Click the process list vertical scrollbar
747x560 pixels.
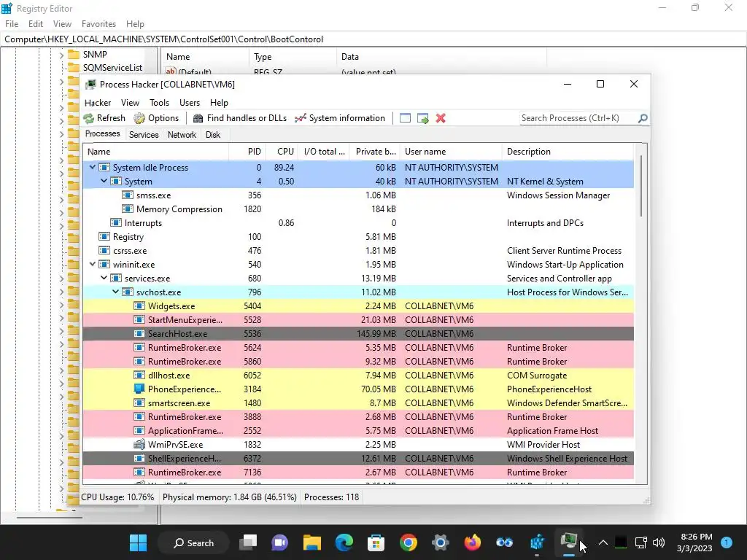click(x=640, y=186)
